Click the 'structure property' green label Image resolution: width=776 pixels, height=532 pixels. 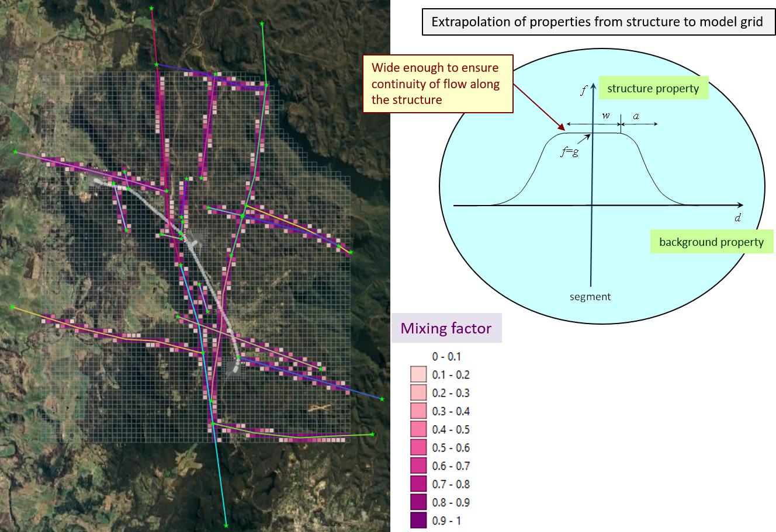[653, 88]
